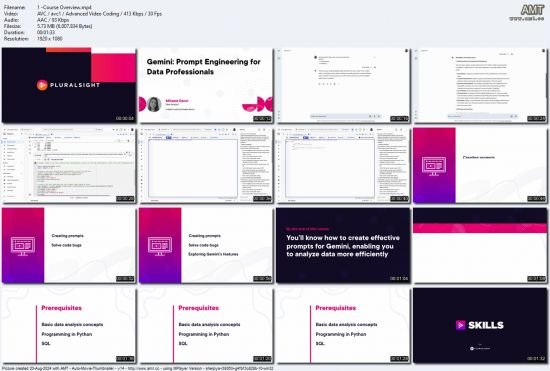Click the 'You'll know how to create effective' text
The height and width of the screenshot is (371, 550).
point(343,238)
